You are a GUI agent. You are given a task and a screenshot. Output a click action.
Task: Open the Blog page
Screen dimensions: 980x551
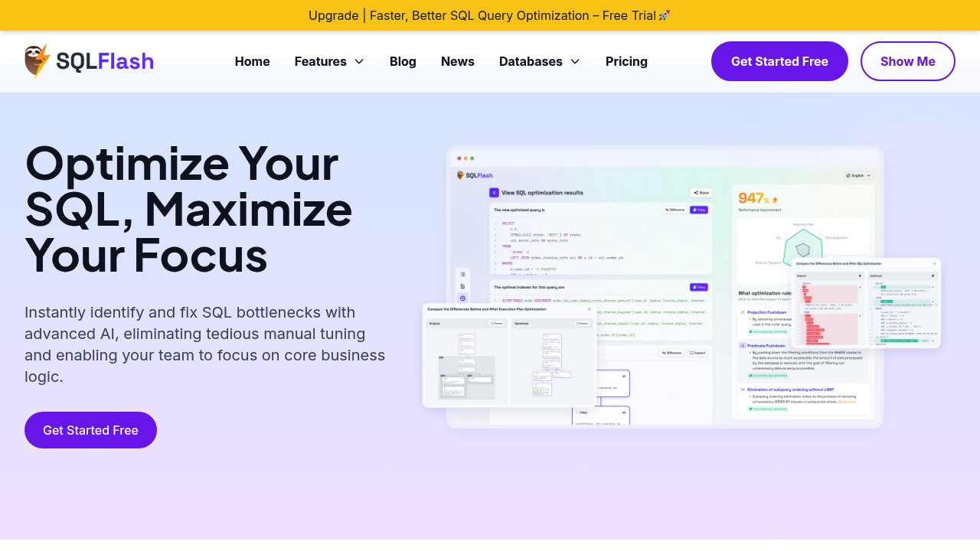pos(403,61)
